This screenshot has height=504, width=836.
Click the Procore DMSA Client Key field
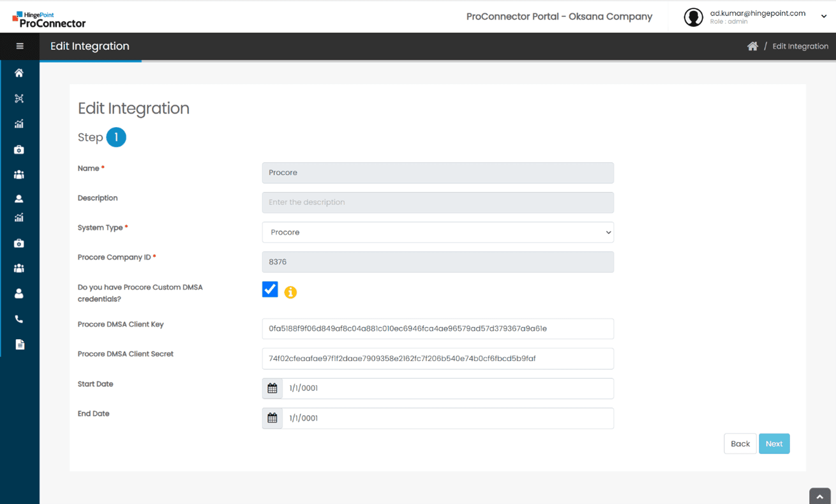pyautogui.click(x=438, y=328)
